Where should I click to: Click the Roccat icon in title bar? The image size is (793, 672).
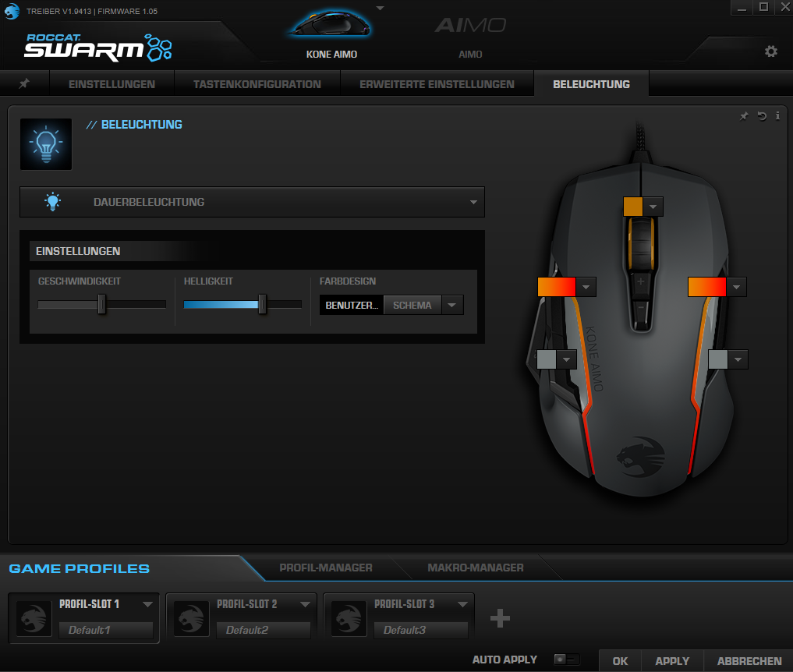coord(12,11)
